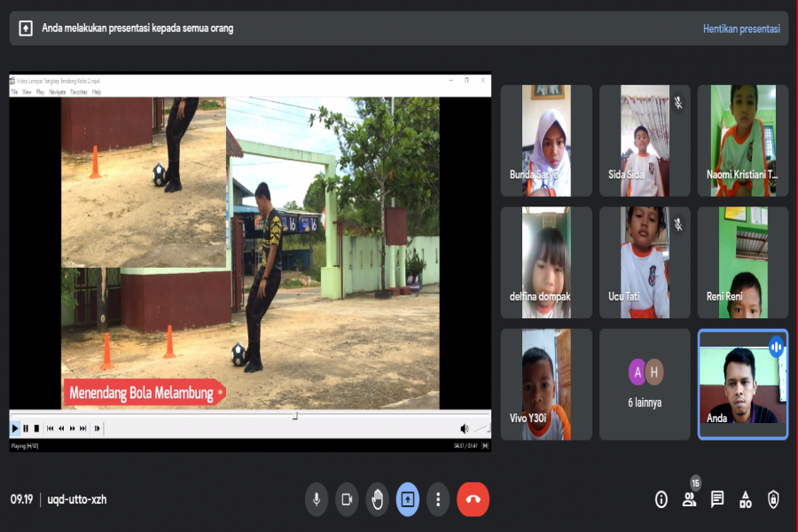This screenshot has width=798, height=532.
Task: Leave the call with the red hang-up button
Action: [473, 499]
